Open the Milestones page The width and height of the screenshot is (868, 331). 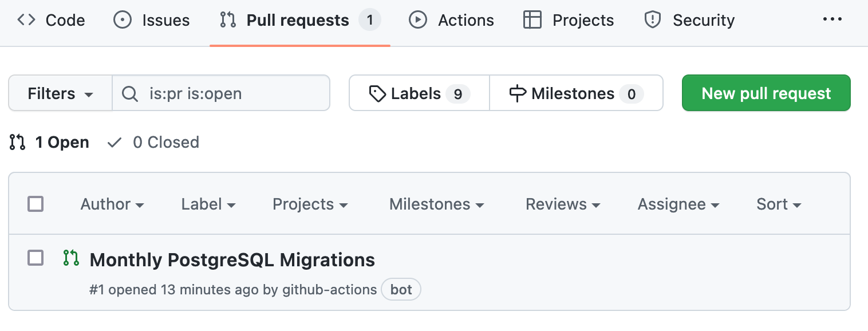pos(576,93)
